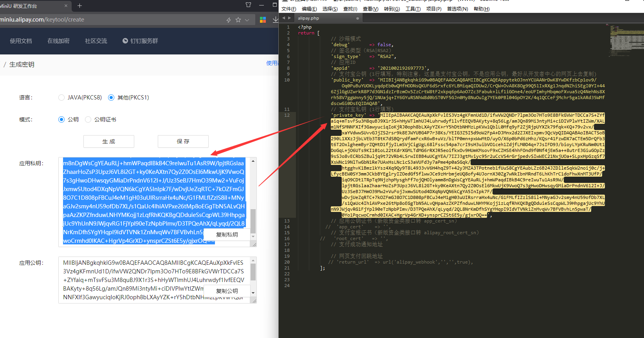Close the MiniU 研发工作台 browser tab
Image resolution: width=644 pixels, height=338 pixels.
click(66, 5)
